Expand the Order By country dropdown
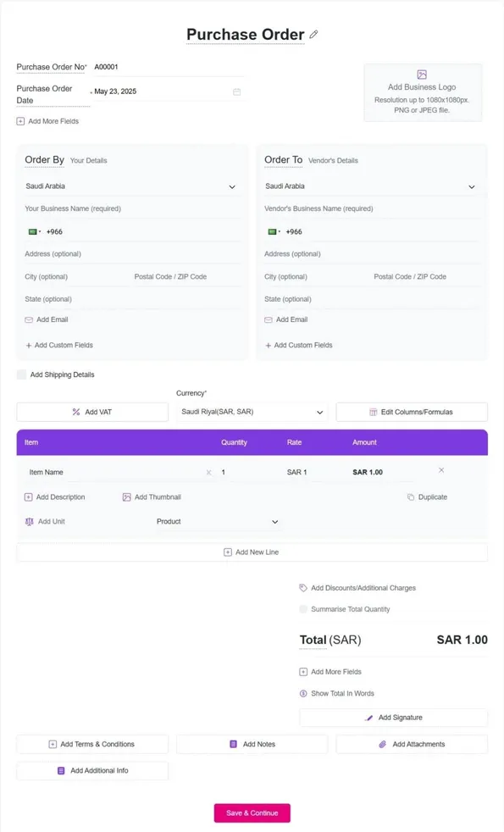This screenshot has height=832, width=504. tap(131, 186)
